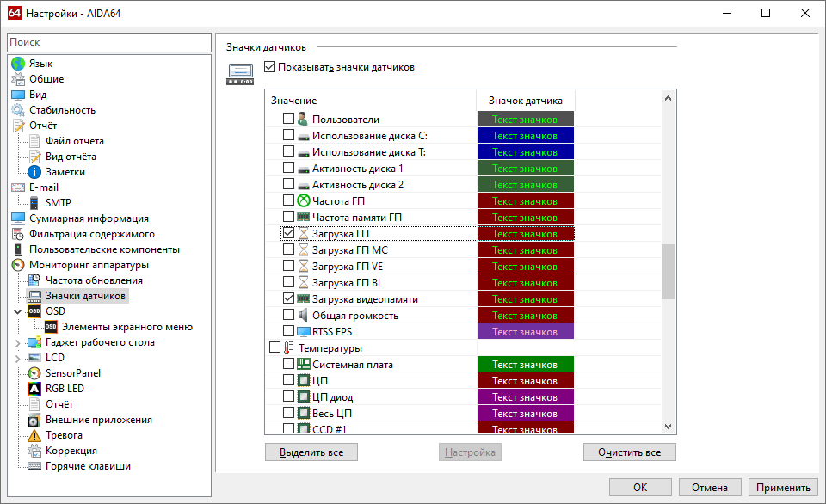Click the blue info icon beside Заметки
The height and width of the screenshot is (504, 826).
click(34, 172)
